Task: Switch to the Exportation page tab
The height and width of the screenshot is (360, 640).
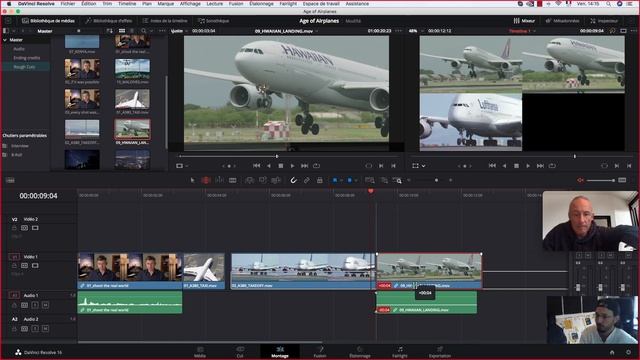Action: tap(440, 351)
